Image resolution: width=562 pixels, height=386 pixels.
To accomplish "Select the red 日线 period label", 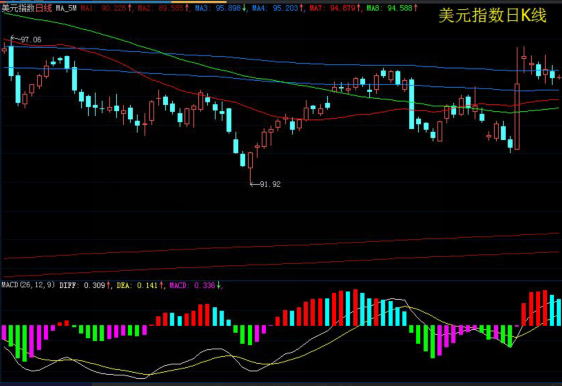I will pos(44,8).
